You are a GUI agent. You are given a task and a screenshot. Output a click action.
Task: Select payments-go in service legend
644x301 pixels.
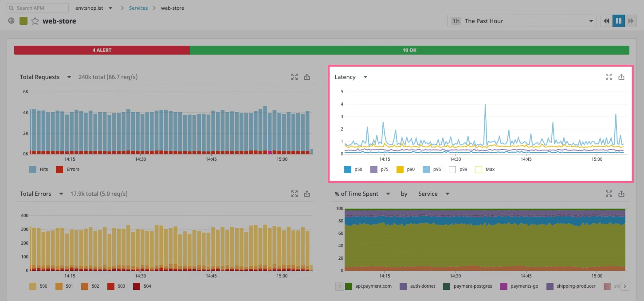click(519, 286)
